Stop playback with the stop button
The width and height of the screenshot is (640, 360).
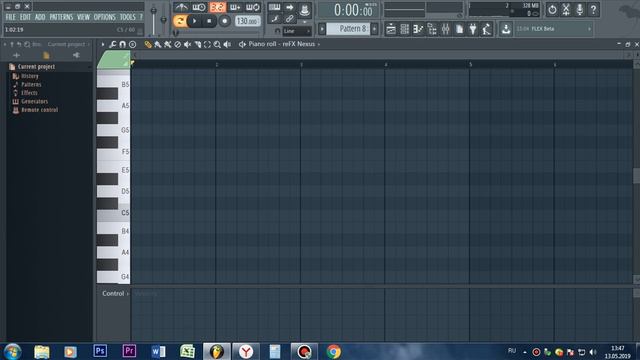click(x=209, y=21)
